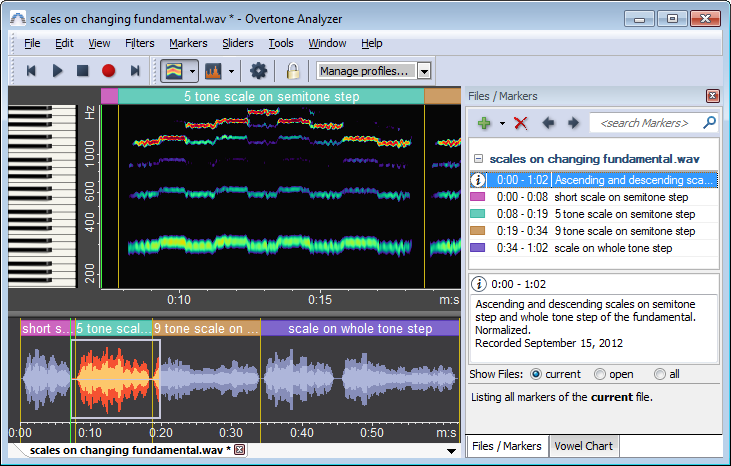Image resolution: width=731 pixels, height=466 pixels.
Task: Click description text box Ascending and descending scales
Action: (593, 328)
